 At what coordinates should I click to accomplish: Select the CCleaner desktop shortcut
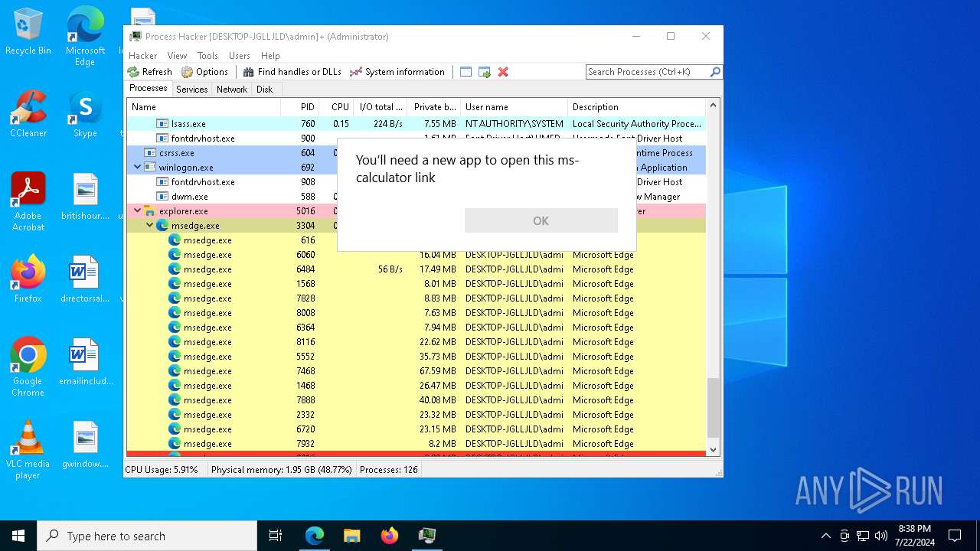[28, 114]
